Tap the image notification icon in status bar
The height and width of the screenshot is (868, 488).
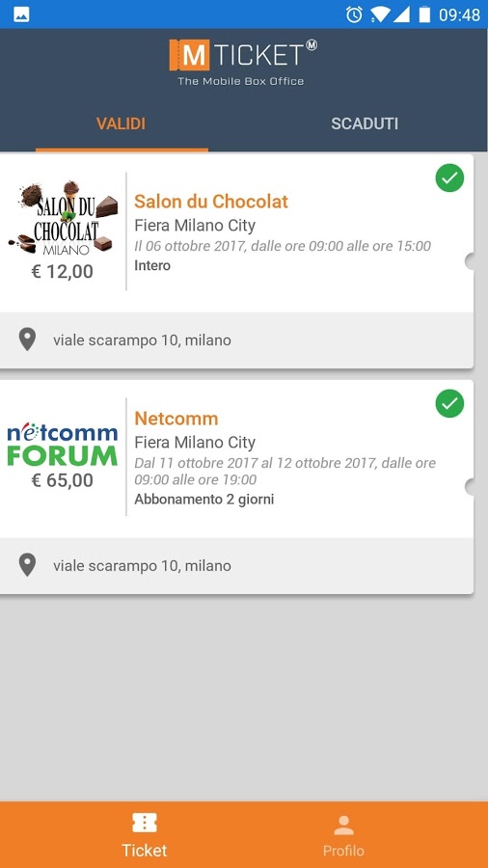click(21, 14)
